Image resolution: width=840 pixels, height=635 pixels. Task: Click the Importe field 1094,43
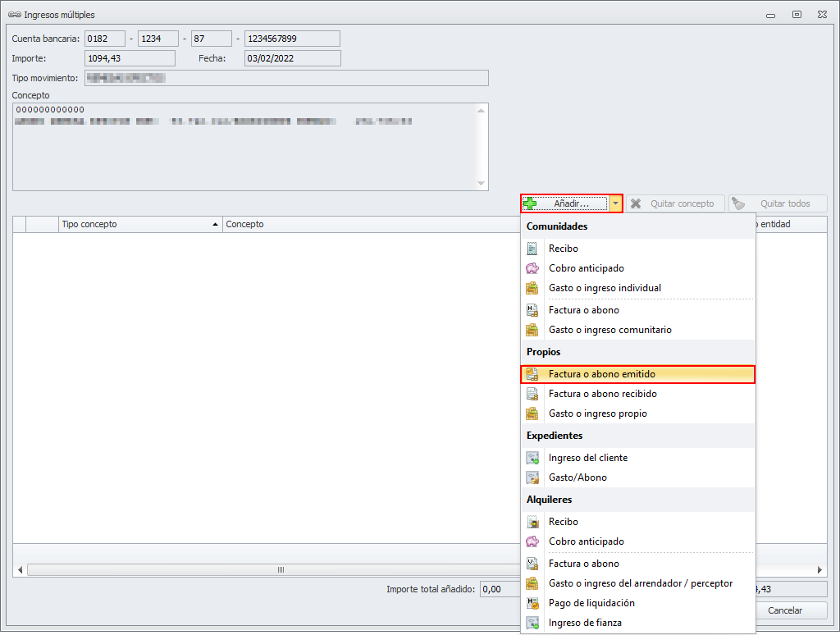click(130, 58)
